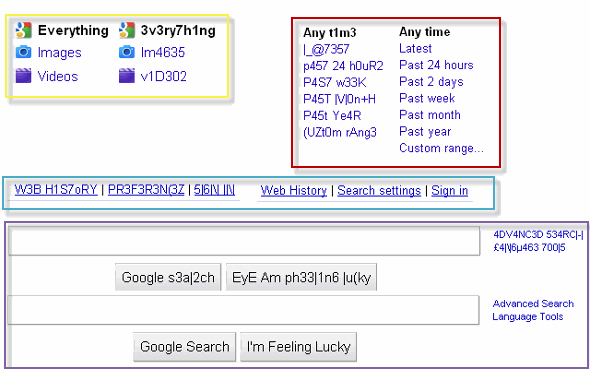Filter results by Latest

pos(415,49)
